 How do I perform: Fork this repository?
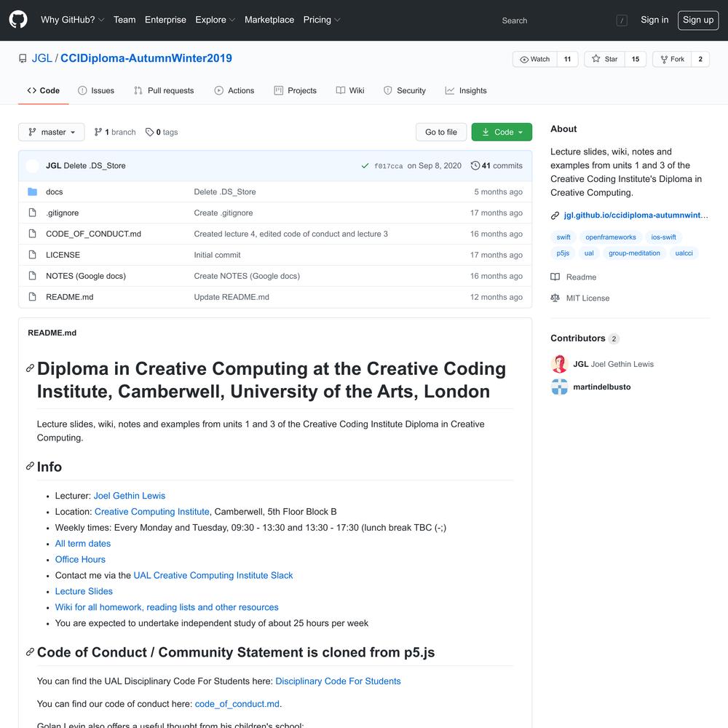(x=672, y=60)
